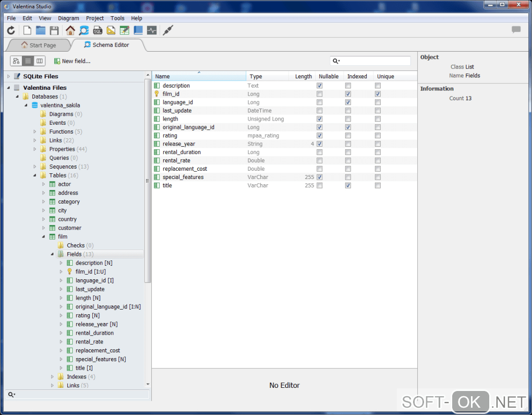Expand the Functions folder
Image resolution: width=532 pixels, height=415 pixels.
click(x=34, y=132)
